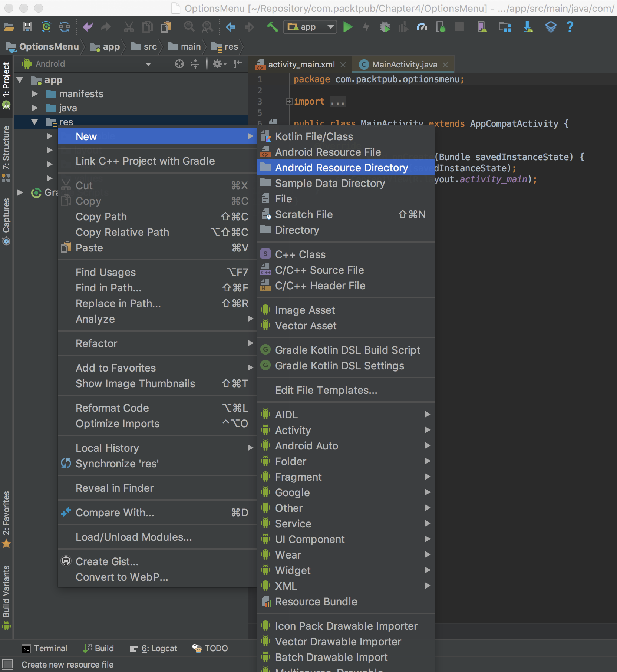Collapse the res folder tree node
Image resolution: width=617 pixels, height=672 pixels.
pos(34,122)
